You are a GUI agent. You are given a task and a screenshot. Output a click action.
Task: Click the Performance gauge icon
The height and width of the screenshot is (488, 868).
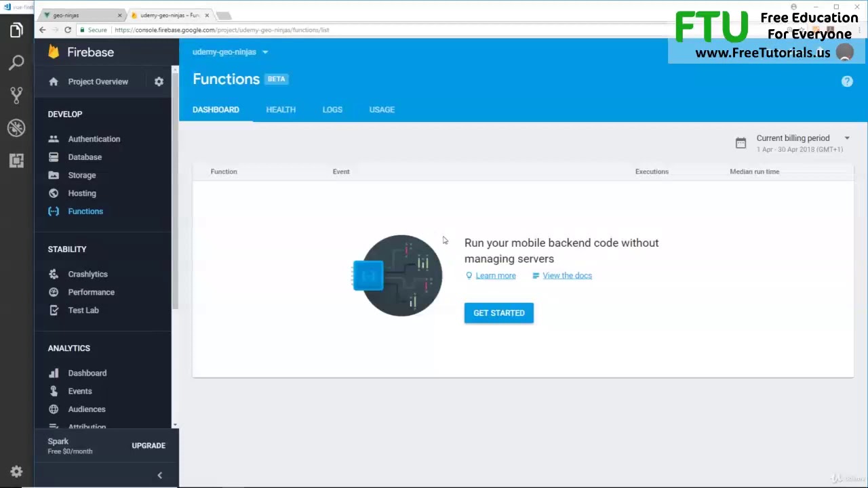[x=54, y=292]
